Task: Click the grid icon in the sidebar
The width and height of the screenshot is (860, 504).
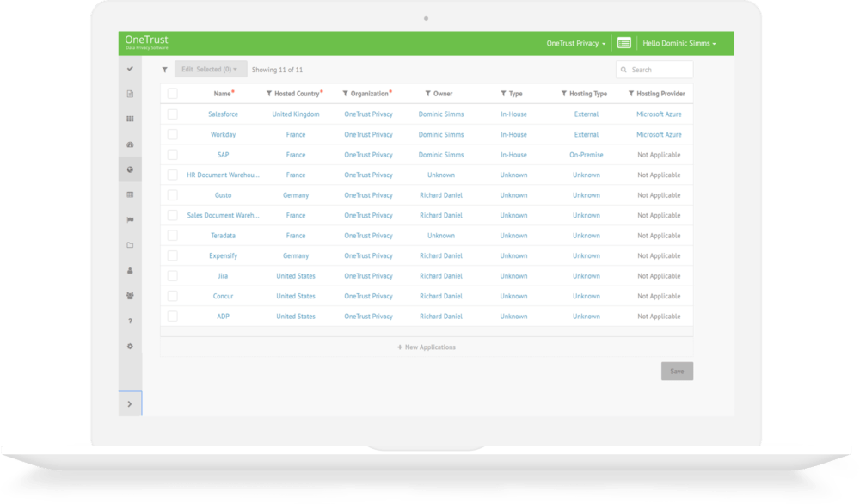Action: click(130, 119)
